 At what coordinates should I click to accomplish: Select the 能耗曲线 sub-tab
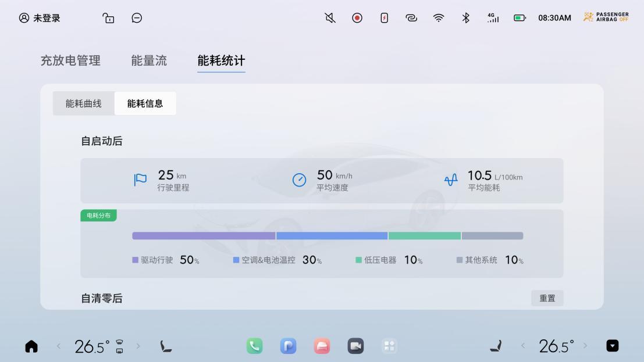click(84, 103)
